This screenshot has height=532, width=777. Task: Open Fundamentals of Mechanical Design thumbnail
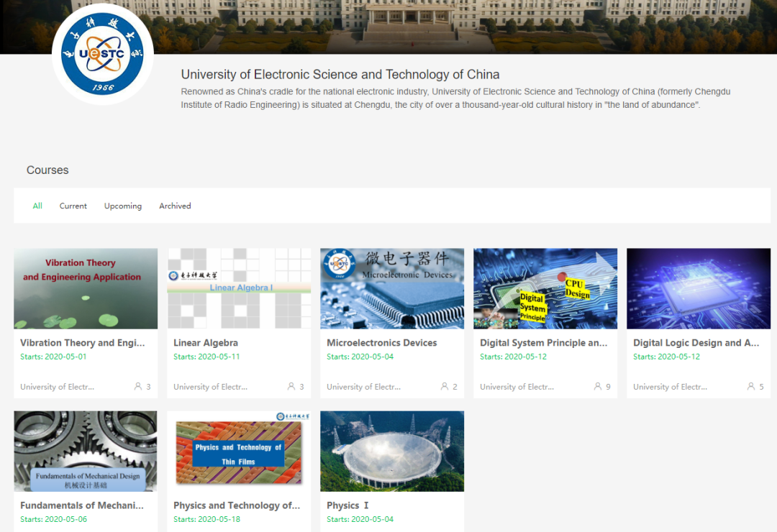pos(86,451)
